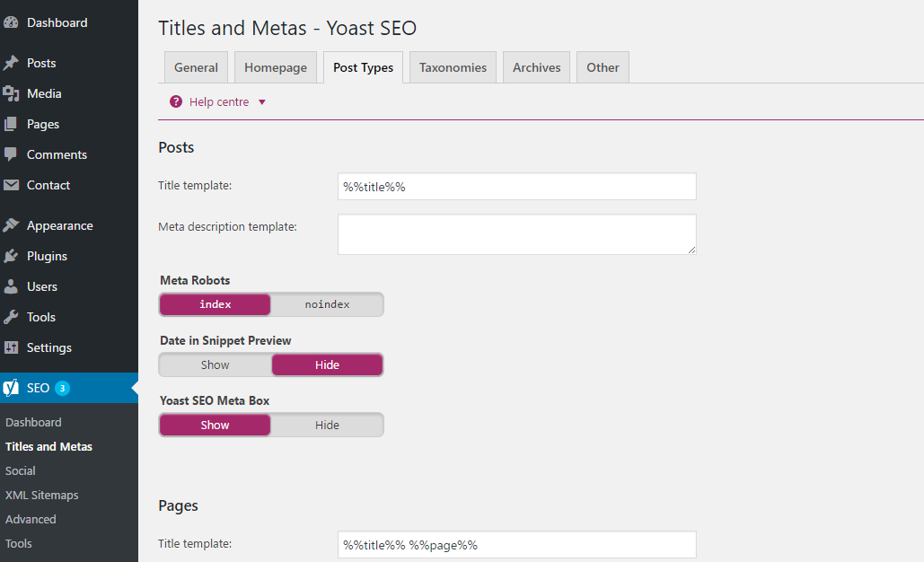Click the 'Titles and Metas - Yoast SEO' heading
The height and width of the screenshot is (562, 924).
click(x=287, y=28)
